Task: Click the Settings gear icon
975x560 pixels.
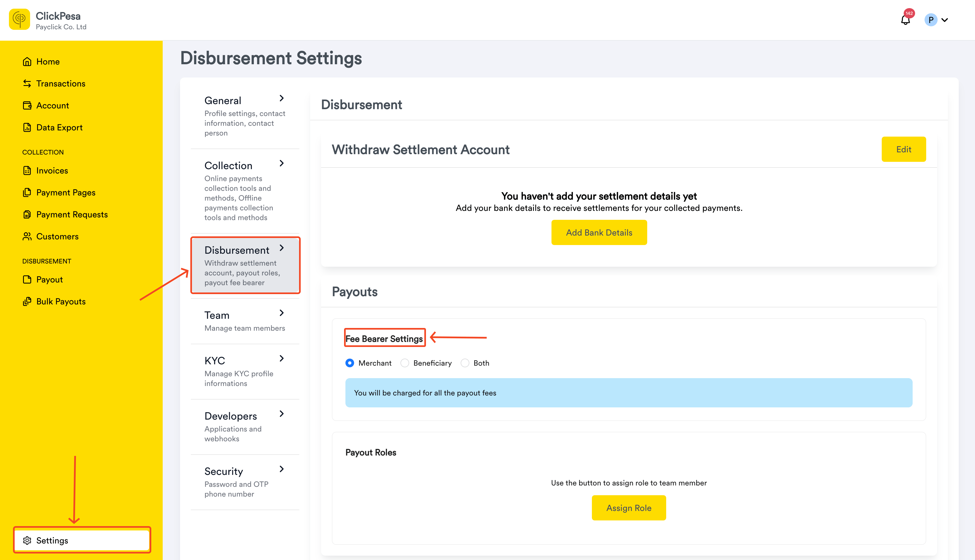Action: (27, 540)
